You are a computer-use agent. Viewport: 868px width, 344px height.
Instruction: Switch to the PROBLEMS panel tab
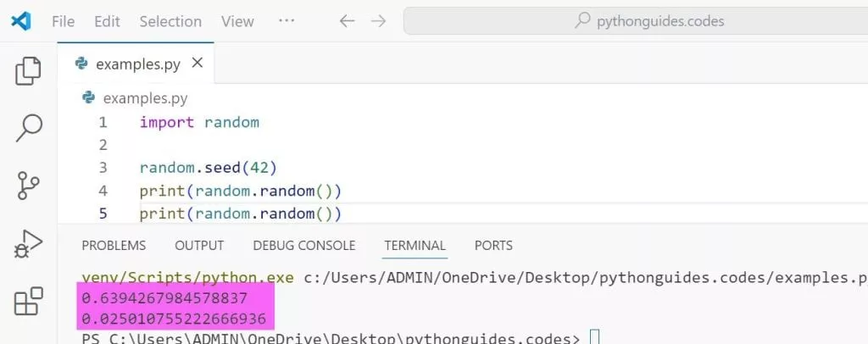coord(114,246)
